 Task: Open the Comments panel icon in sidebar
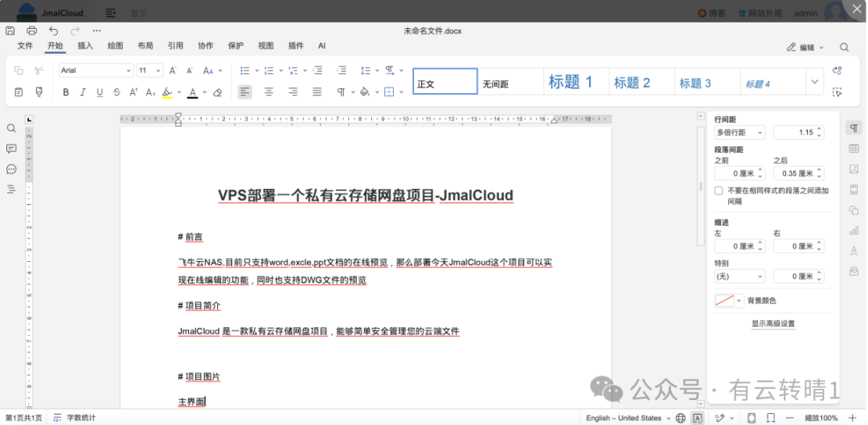coord(11,149)
